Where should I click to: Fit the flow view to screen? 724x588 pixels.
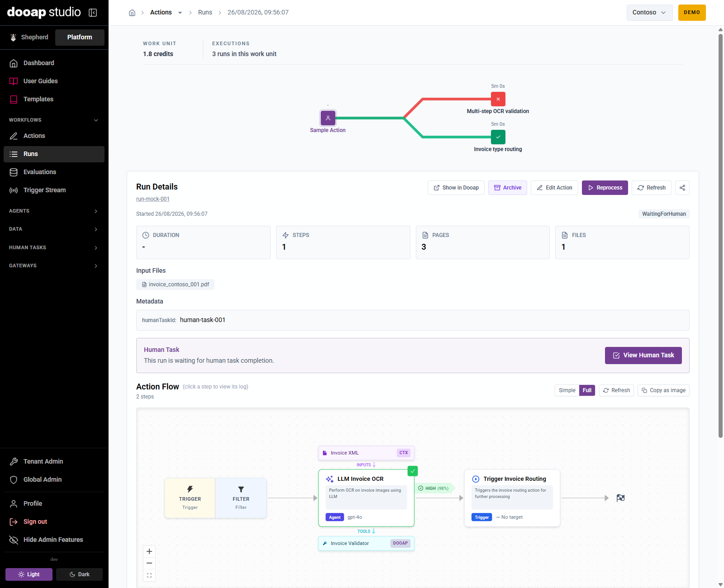tap(149, 575)
